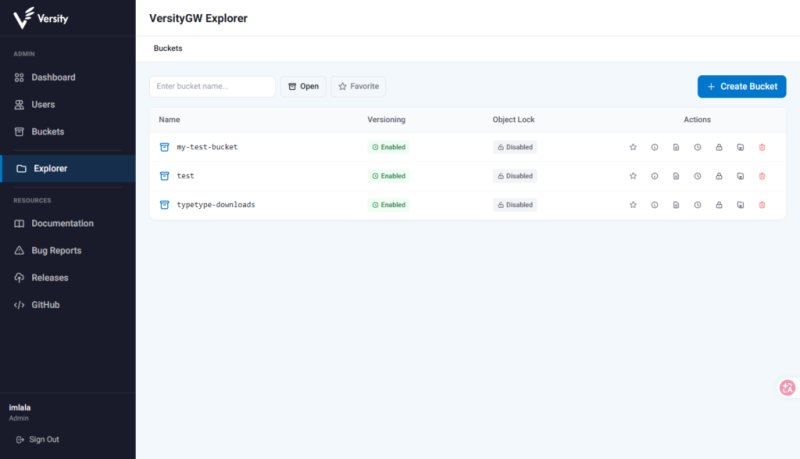Click clock versioning icon for test bucket
Viewport: 800px width, 459px height.
click(x=697, y=176)
